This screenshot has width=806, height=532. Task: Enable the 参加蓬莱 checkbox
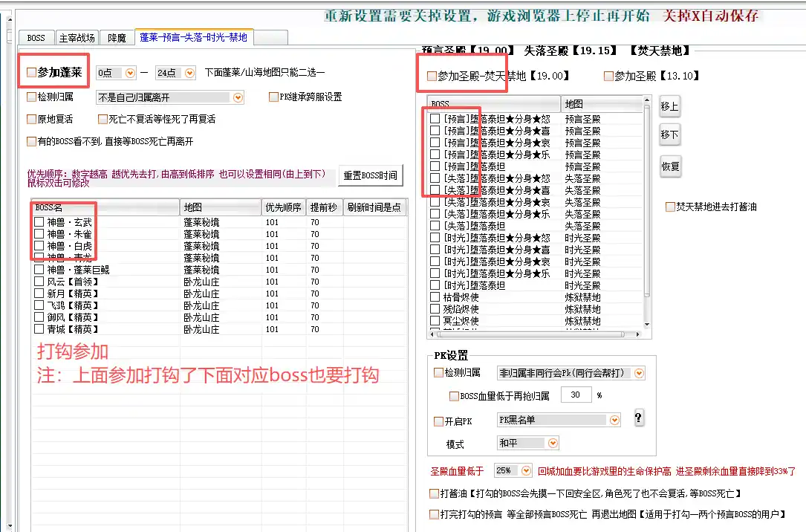pyautogui.click(x=31, y=73)
